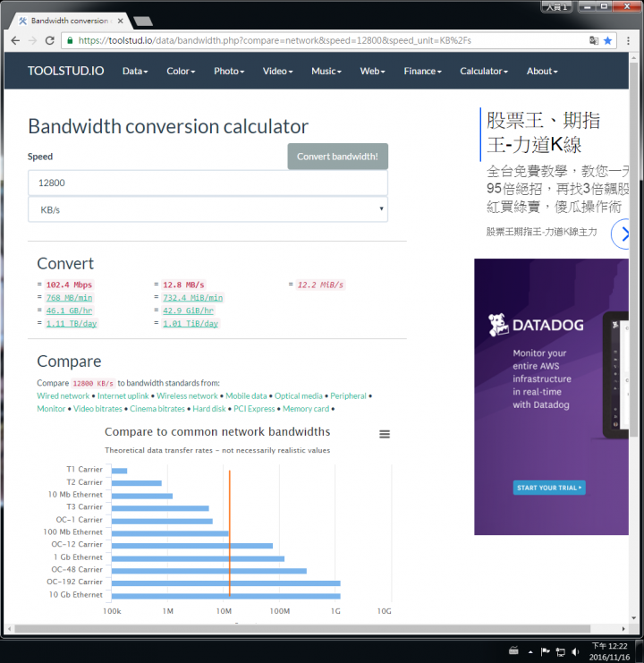
Task: Reload the page
Action: click(x=50, y=40)
